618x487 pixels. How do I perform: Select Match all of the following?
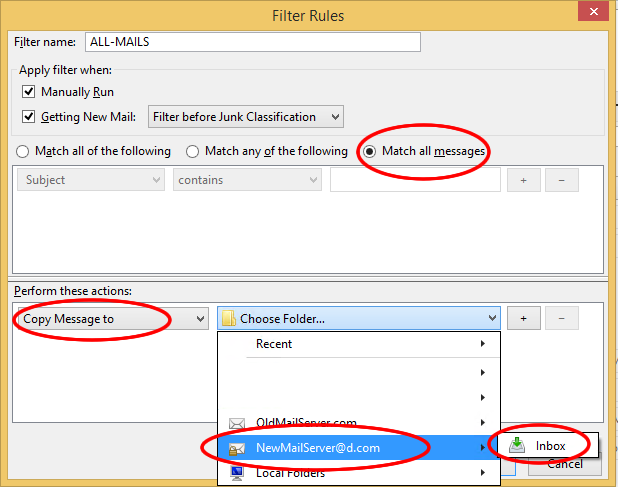click(x=22, y=151)
